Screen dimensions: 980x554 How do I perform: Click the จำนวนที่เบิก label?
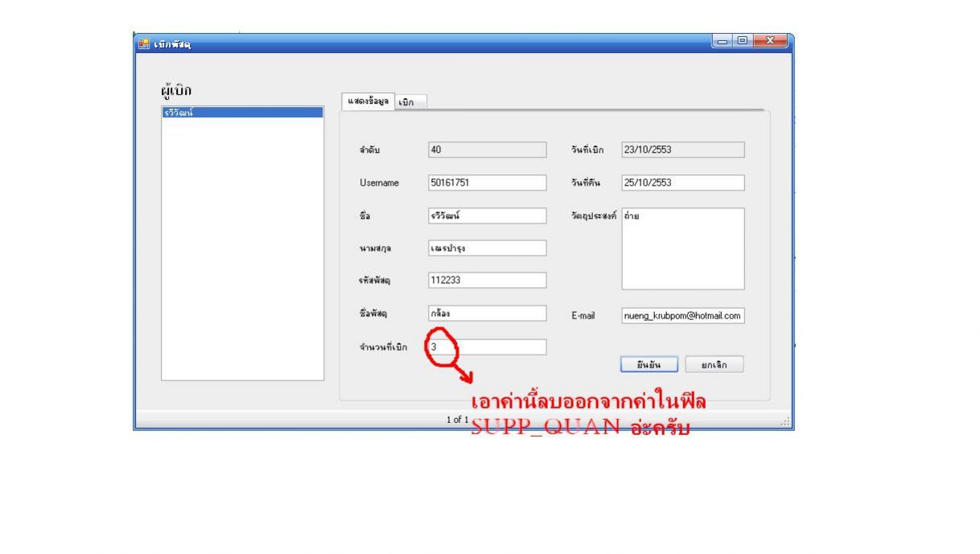384,347
